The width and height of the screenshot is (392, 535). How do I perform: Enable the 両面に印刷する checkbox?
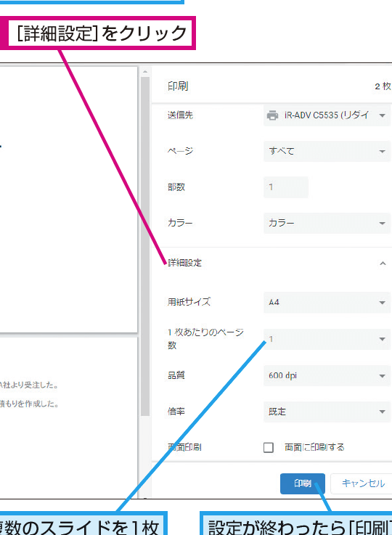[269, 447]
